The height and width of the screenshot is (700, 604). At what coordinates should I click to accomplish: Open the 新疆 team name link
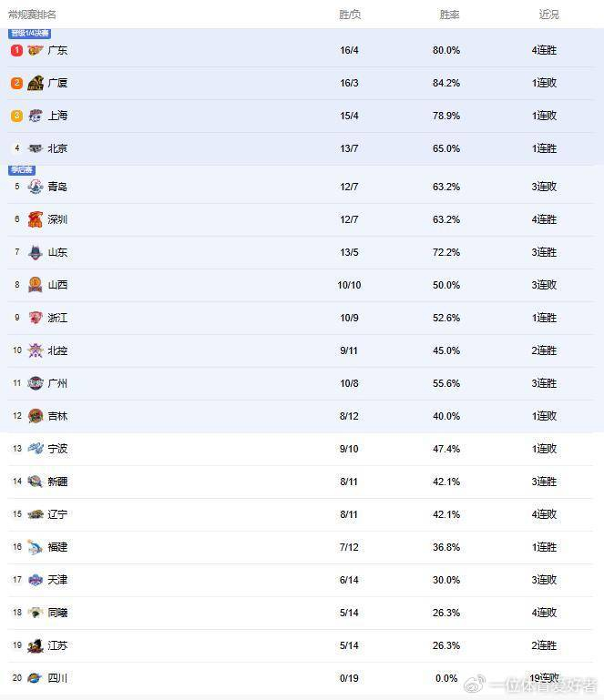click(57, 482)
